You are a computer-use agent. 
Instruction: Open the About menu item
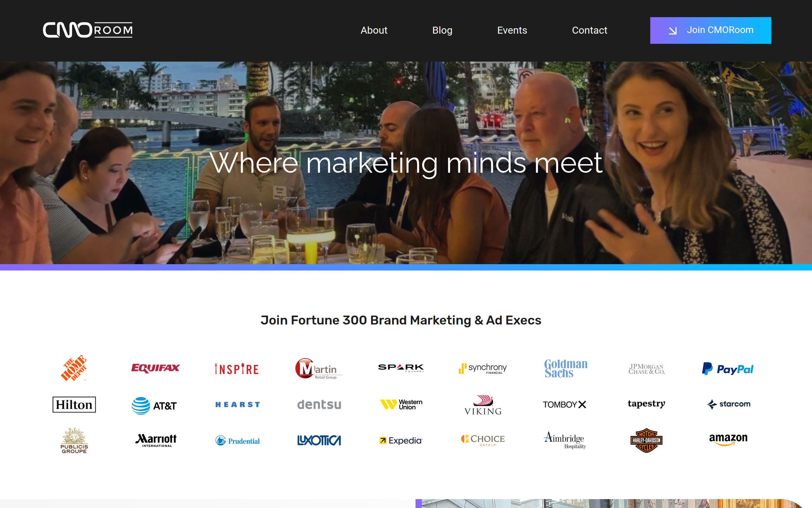(x=374, y=30)
